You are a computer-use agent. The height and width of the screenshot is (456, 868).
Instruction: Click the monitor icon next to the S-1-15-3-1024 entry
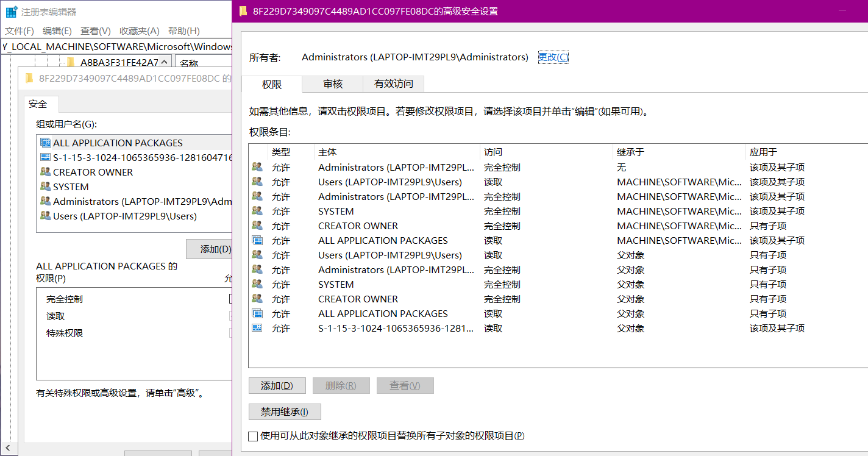pos(258,328)
